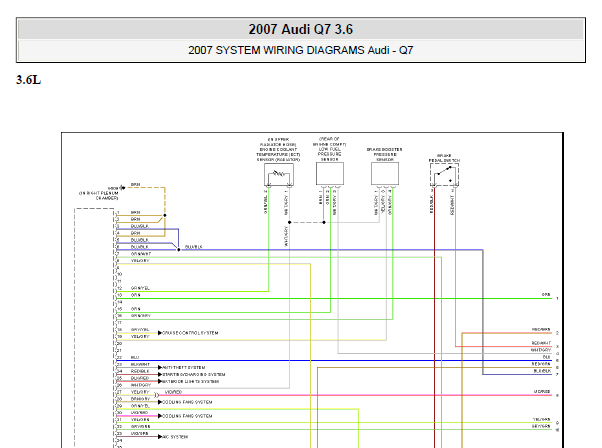Click the 'EXTERIOR LIGHTS SYSTEM' reference label
602x448 pixels.
coord(191,381)
